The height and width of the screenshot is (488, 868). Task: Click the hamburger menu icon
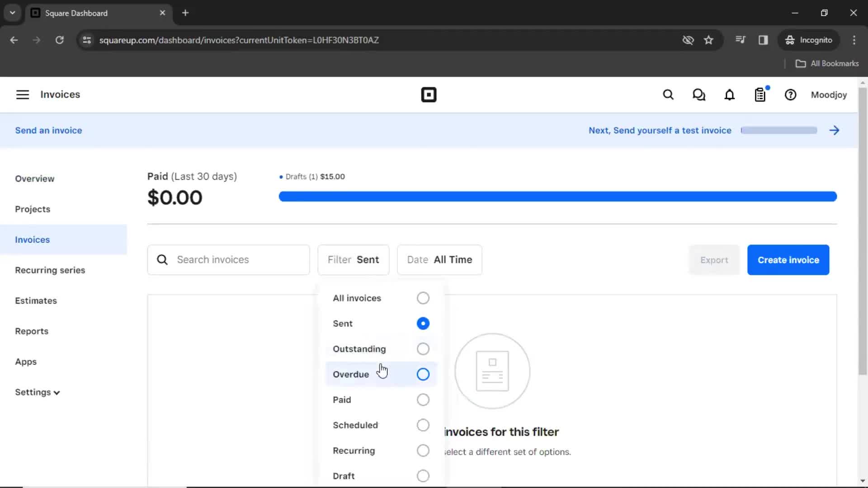(x=22, y=94)
